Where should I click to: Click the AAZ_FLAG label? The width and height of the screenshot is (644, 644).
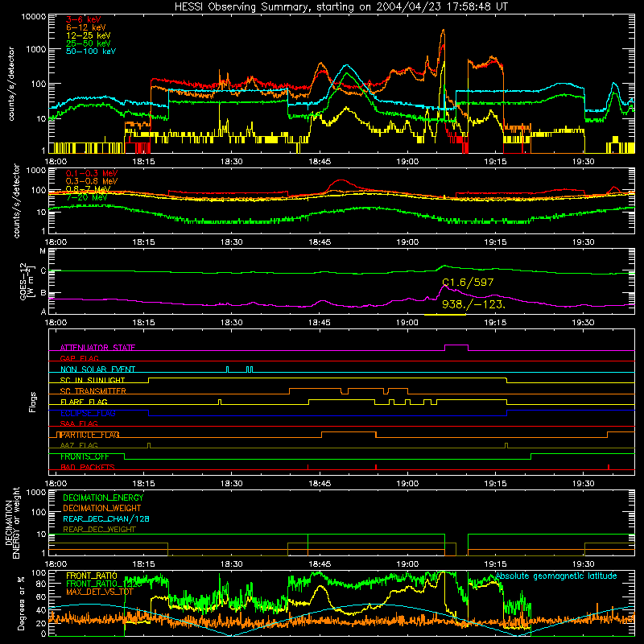tap(79, 445)
